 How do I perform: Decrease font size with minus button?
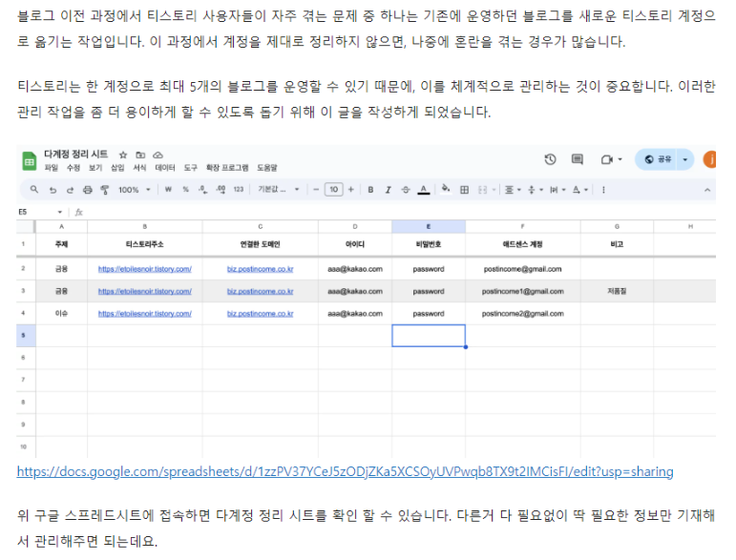(x=316, y=190)
